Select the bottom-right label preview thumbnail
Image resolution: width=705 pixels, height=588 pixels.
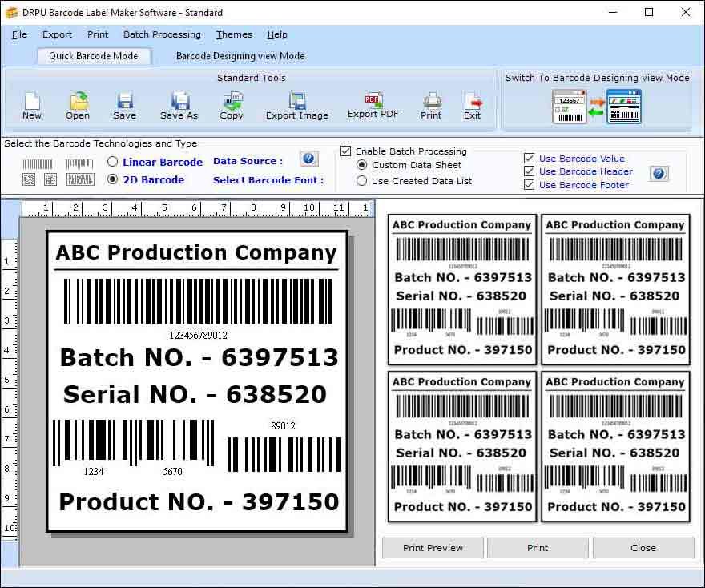tap(615, 446)
